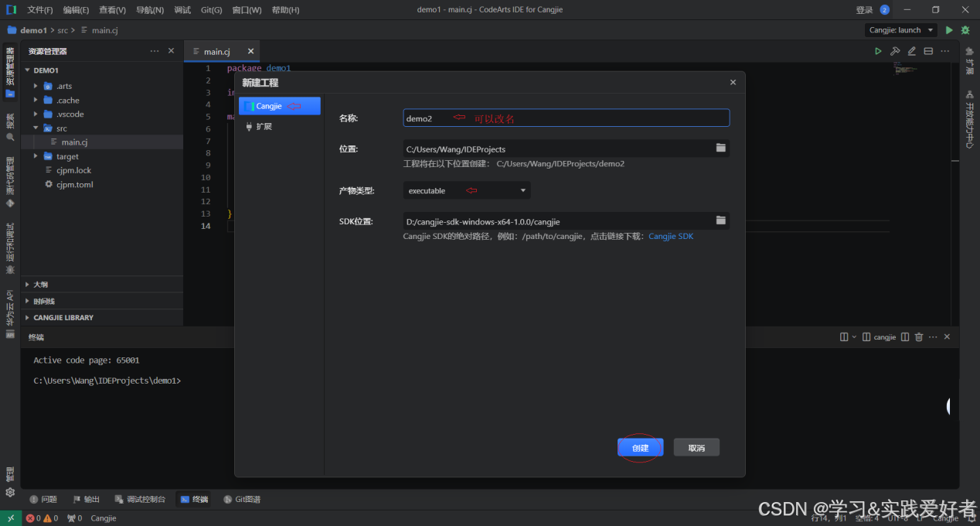This screenshot has height=526, width=980.
Task: Click the 名称 input field containing demo2
Action: click(566, 118)
